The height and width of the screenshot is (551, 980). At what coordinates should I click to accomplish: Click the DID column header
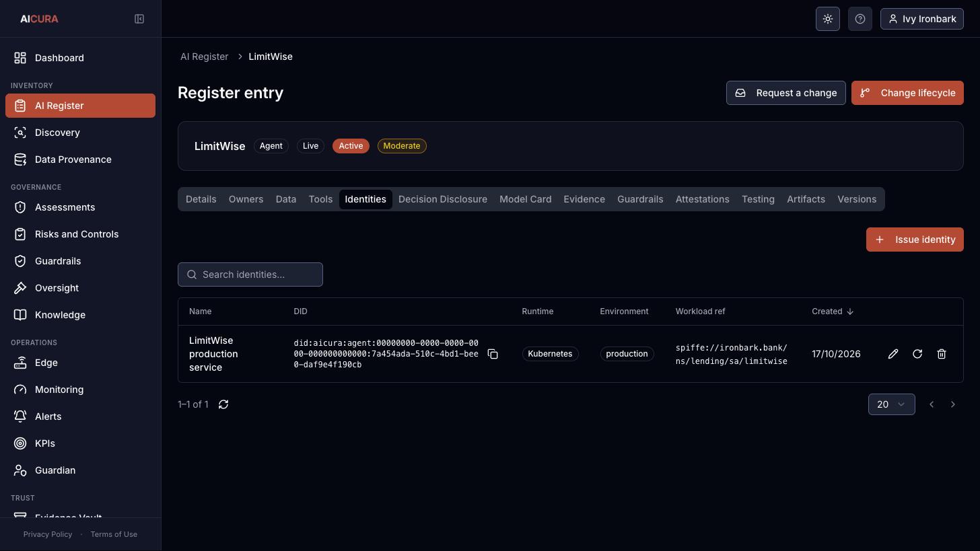[300, 311]
